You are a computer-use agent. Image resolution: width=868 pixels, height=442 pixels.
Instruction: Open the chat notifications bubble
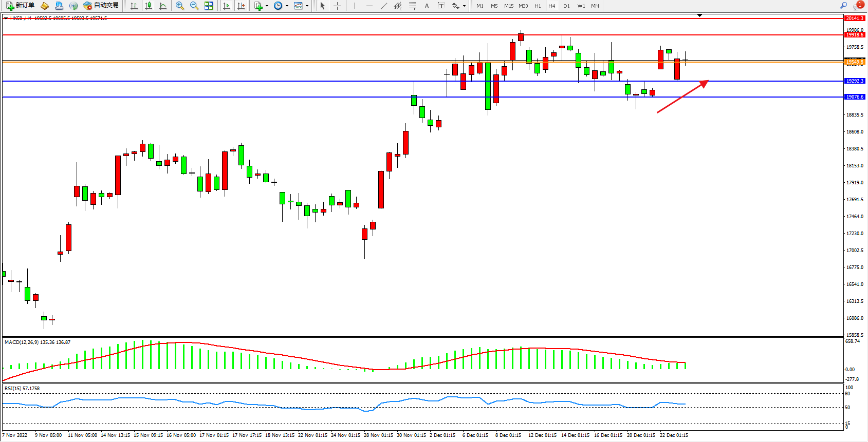click(x=858, y=6)
